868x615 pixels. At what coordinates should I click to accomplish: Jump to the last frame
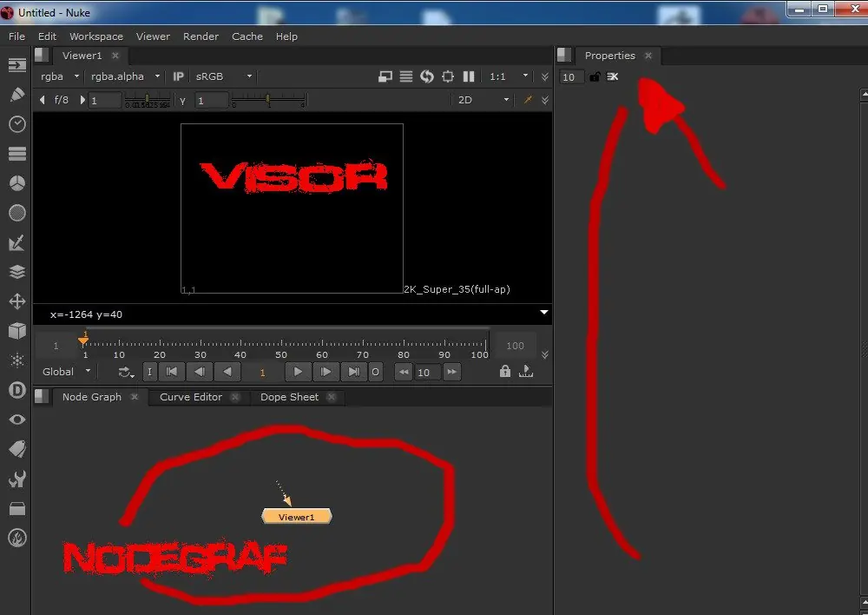tap(354, 372)
